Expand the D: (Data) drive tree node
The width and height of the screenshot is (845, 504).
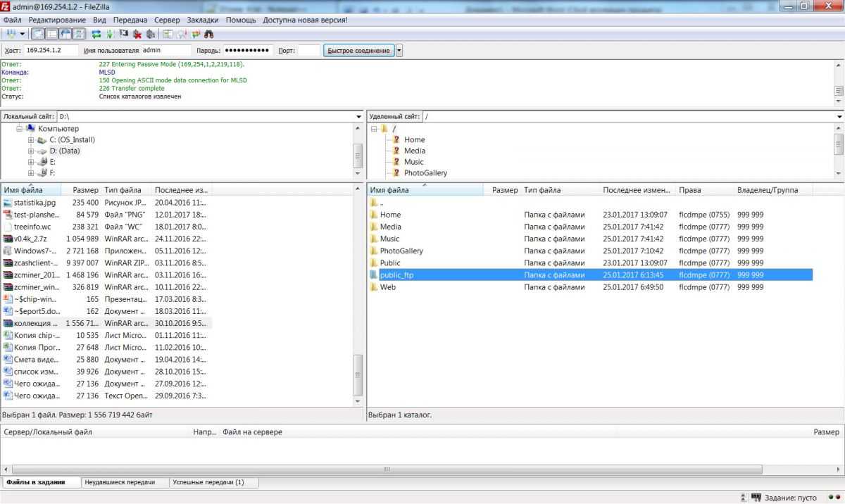(31, 151)
